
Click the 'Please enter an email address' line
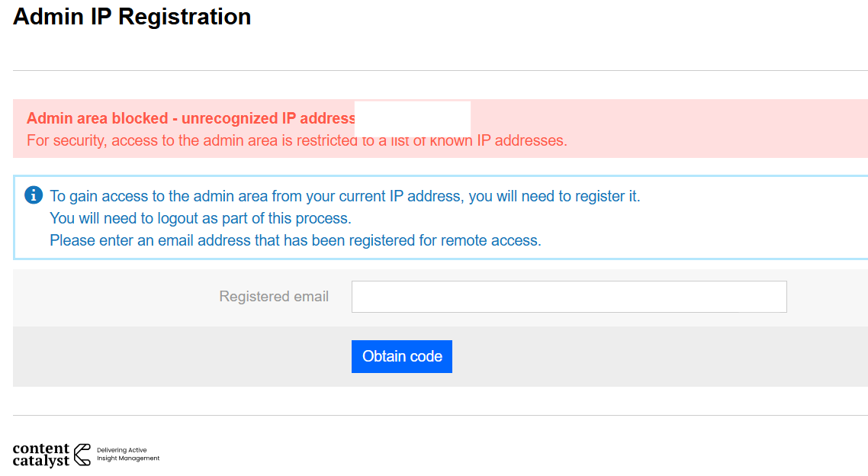click(295, 240)
